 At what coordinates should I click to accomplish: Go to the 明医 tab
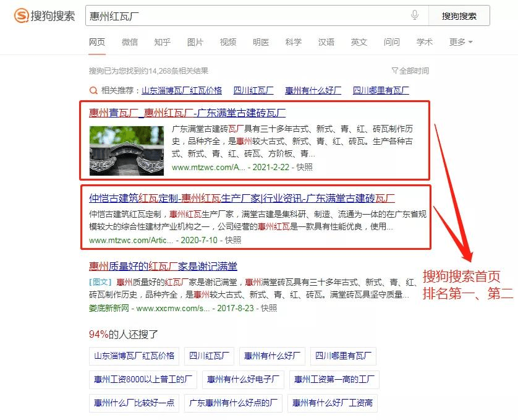pyautogui.click(x=261, y=42)
